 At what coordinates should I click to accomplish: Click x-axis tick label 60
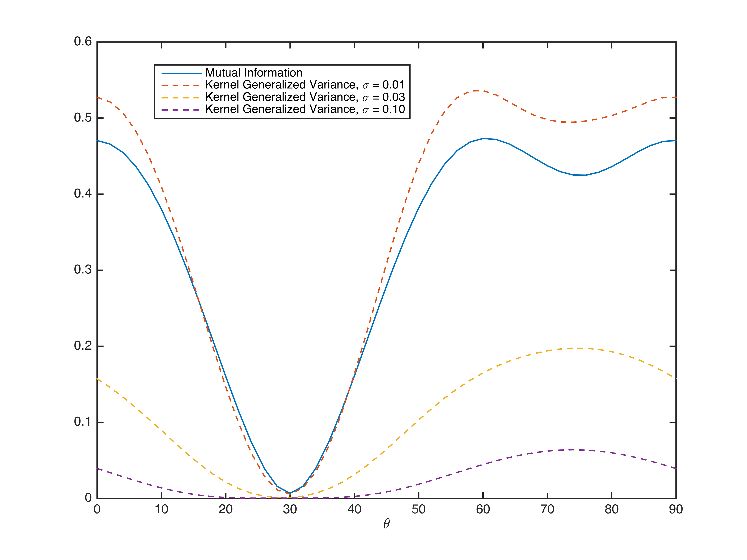point(483,509)
